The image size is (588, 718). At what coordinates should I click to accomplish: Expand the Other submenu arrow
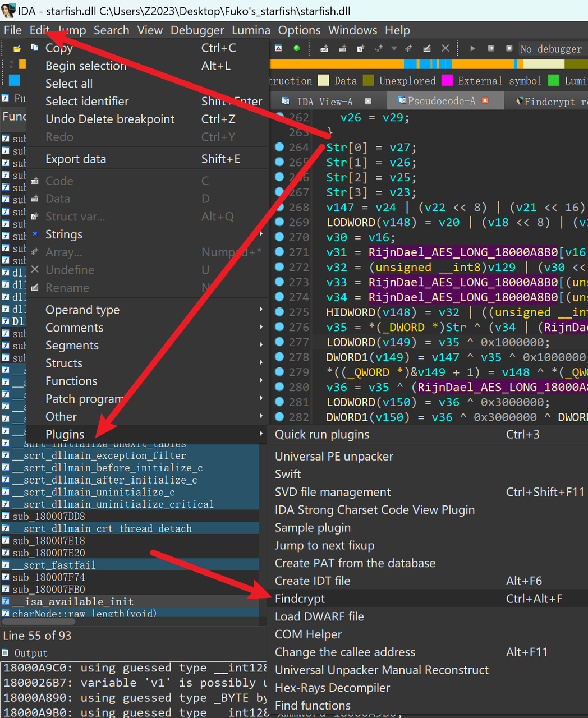(261, 416)
